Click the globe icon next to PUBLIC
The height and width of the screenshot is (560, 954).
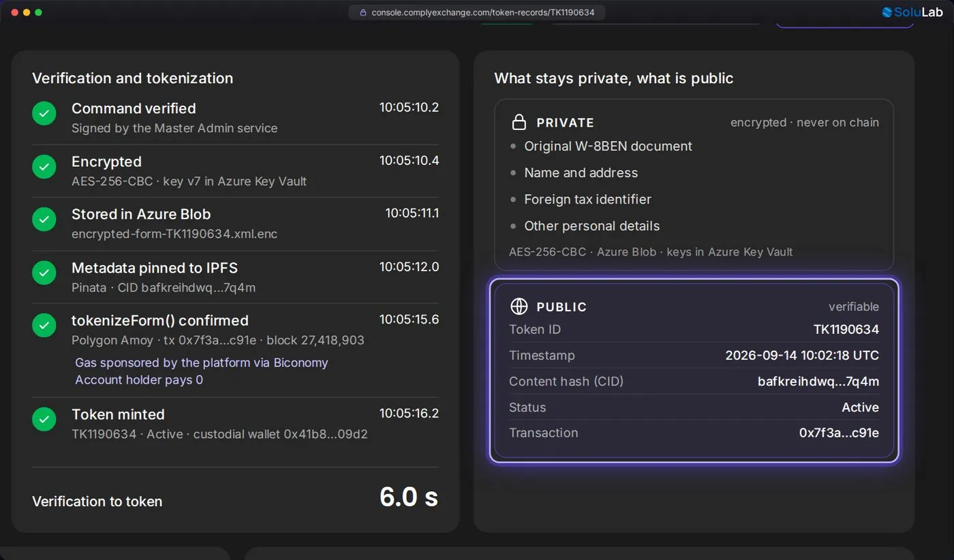click(519, 307)
